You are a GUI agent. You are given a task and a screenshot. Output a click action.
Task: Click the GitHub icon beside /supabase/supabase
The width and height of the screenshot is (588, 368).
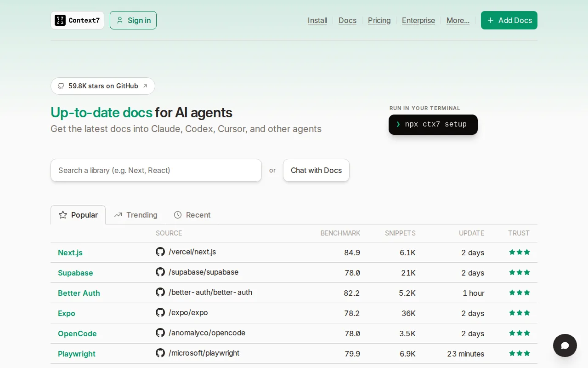point(160,272)
